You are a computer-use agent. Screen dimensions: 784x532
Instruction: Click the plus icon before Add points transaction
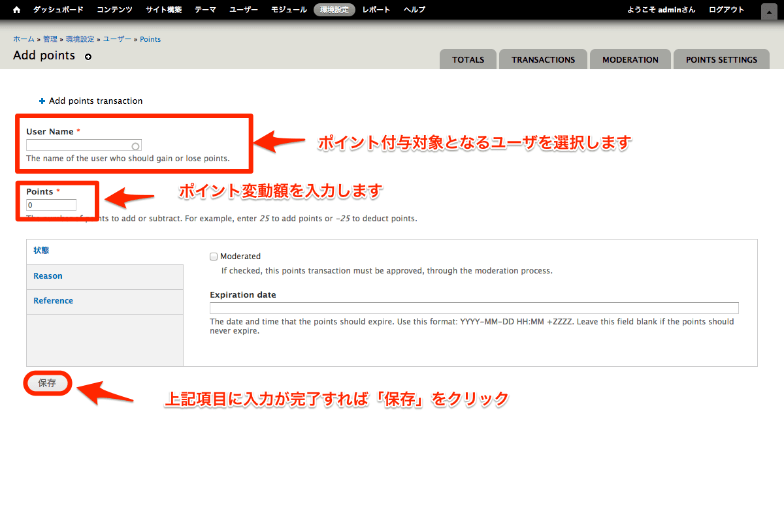(x=42, y=101)
